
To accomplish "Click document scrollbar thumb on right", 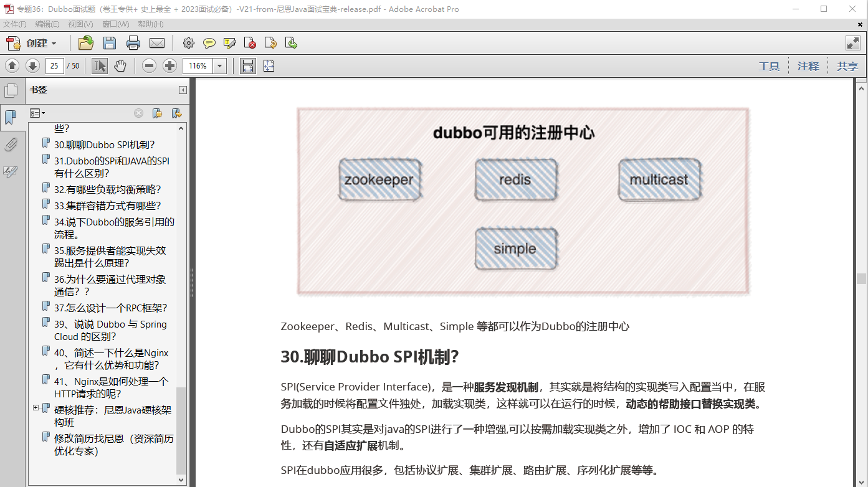I will click(x=861, y=278).
